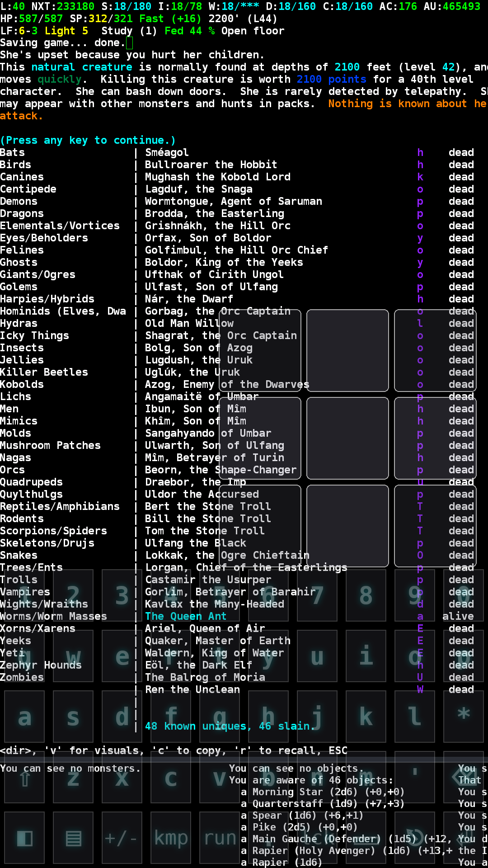Tap the center square of the direction pad
The width and height of the screenshot is (488, 868).
(347, 438)
